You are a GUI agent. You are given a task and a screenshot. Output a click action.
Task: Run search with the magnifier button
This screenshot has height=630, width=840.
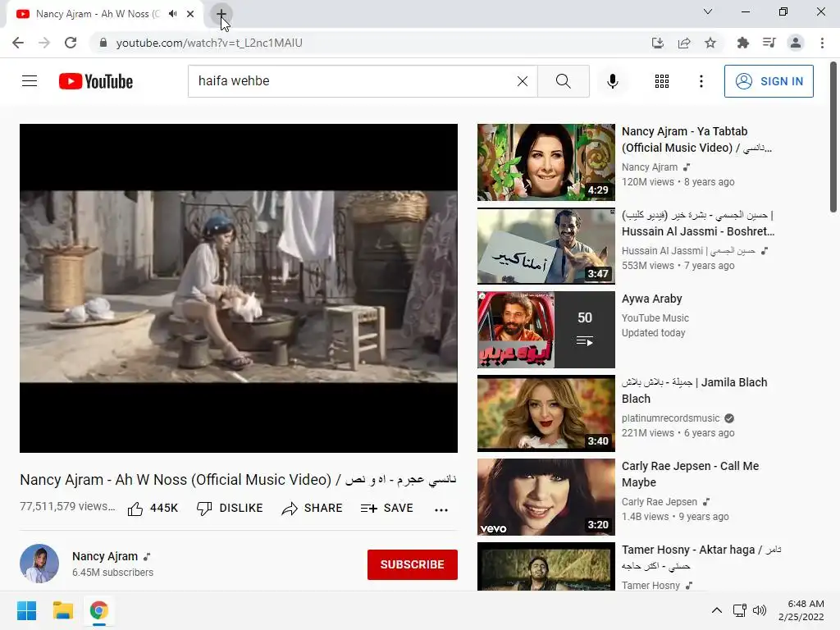point(563,81)
